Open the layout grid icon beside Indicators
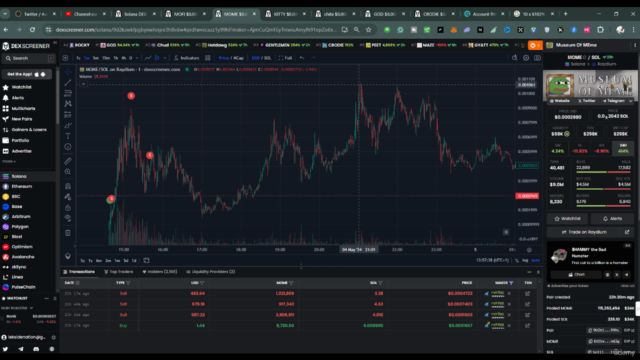The width and height of the screenshot is (640, 360). (x=208, y=58)
